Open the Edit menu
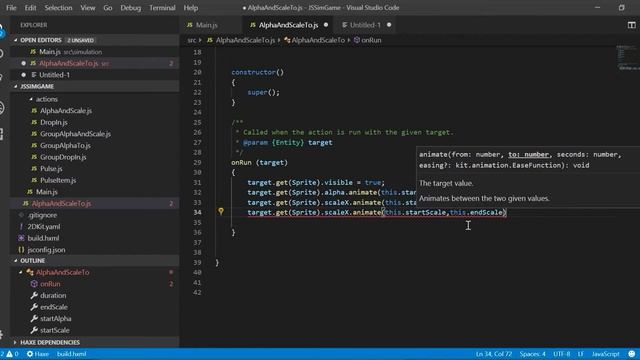 [x=30, y=8]
